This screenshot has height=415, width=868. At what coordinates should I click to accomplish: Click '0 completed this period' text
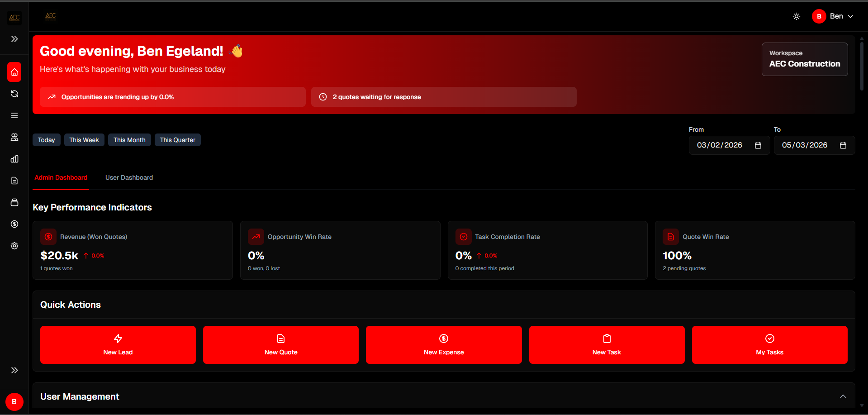click(x=484, y=268)
